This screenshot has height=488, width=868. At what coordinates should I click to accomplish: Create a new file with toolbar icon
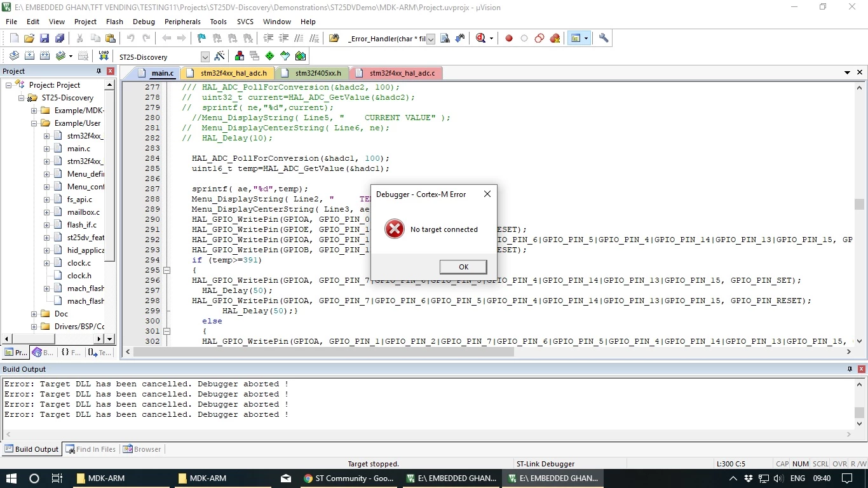point(14,38)
